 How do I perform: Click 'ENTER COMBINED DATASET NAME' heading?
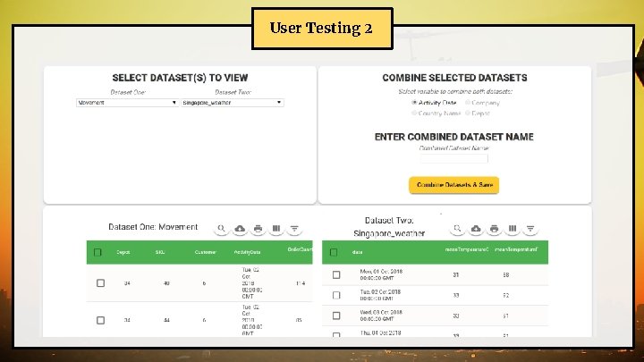453,137
